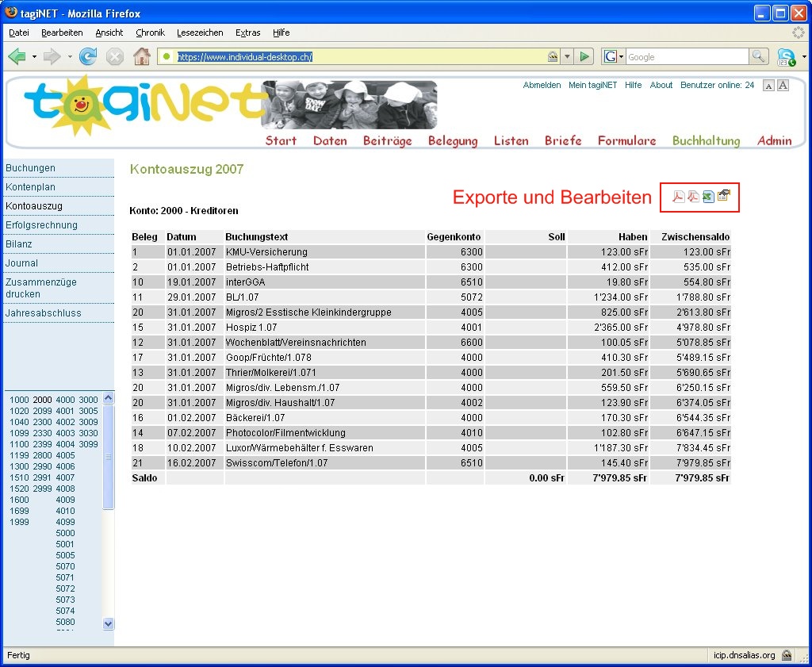812x667 pixels.
Task: Click into the Google search field
Action: click(686, 56)
